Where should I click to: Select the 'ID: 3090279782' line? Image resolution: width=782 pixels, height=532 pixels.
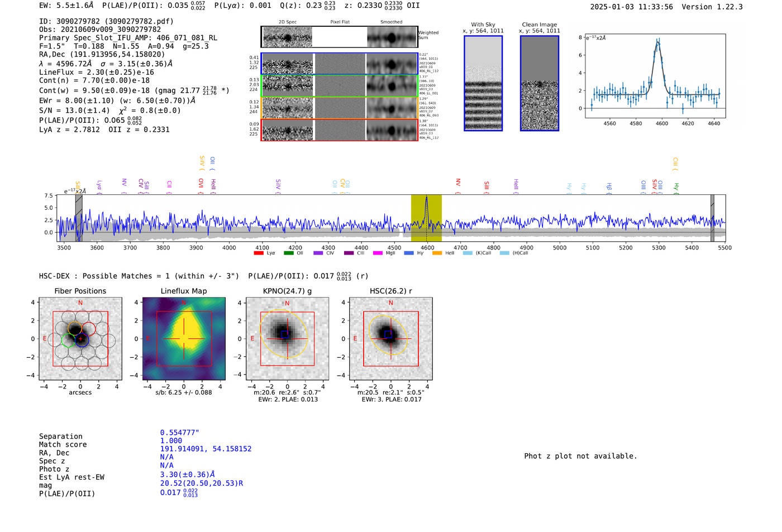106,21
